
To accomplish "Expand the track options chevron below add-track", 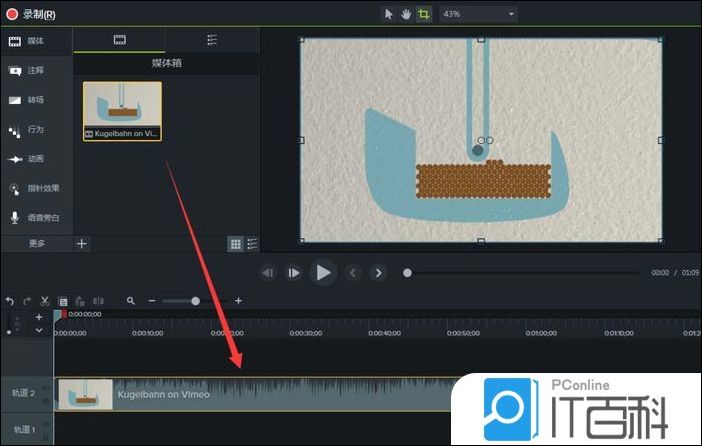I will click(x=39, y=330).
